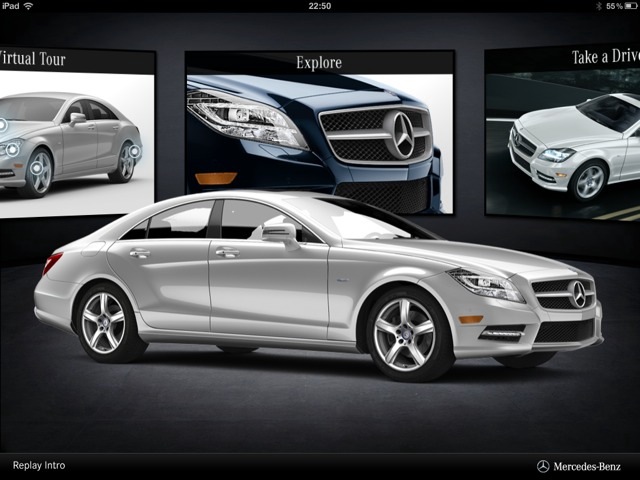Tap the headlight hotspot in Virtual Tour

12,149
